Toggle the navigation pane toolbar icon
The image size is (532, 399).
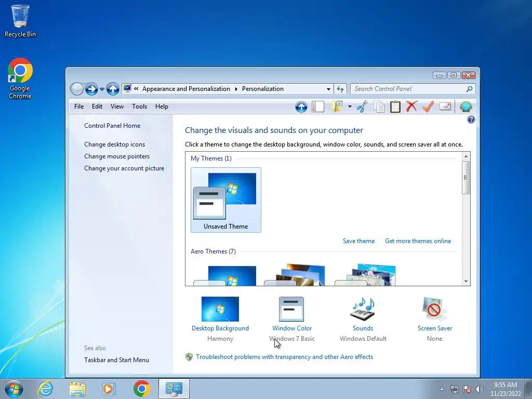tap(318, 107)
